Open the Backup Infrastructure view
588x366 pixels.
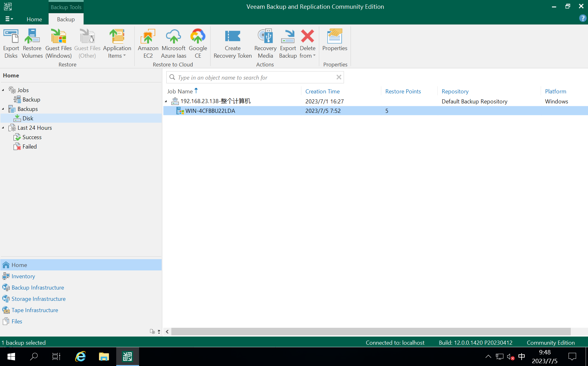(81, 287)
